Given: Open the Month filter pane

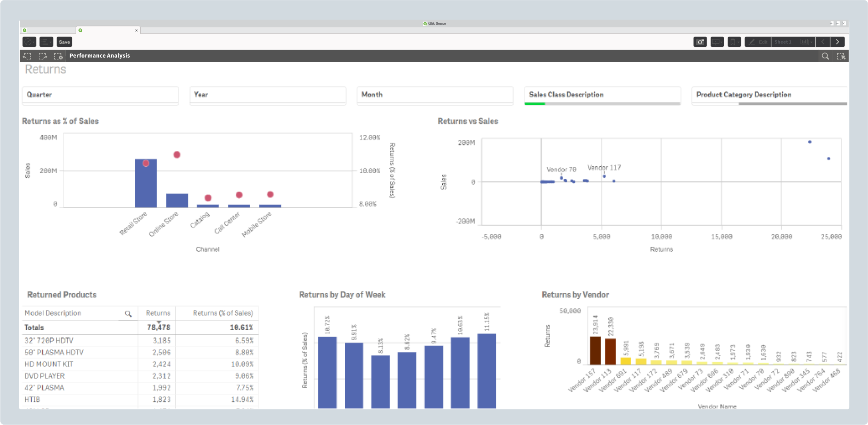Looking at the screenshot, I should (435, 95).
